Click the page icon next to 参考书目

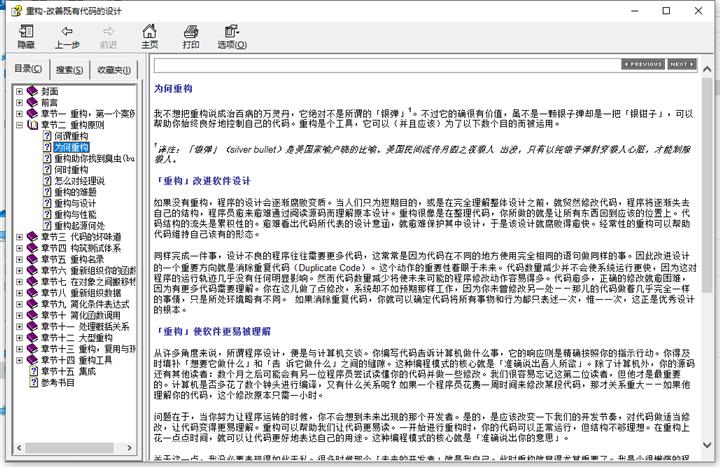tap(34, 382)
